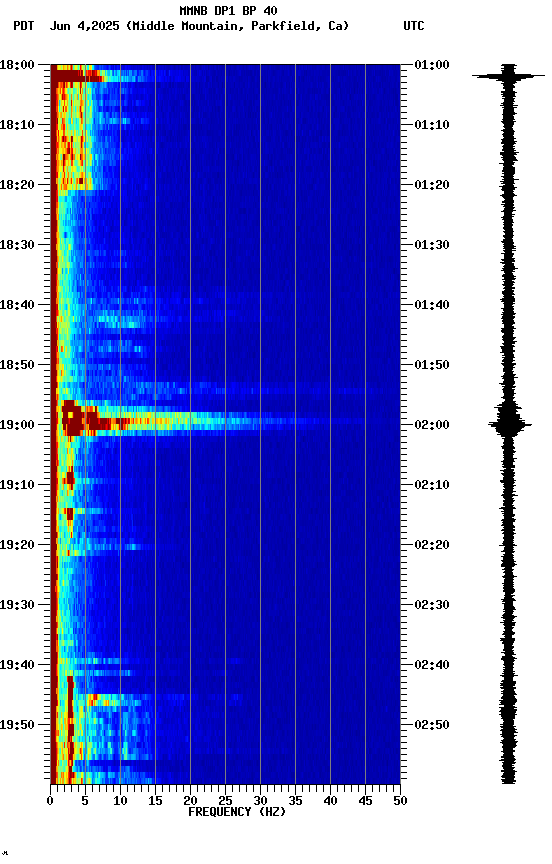Click the 02:40 UTC time label
The width and height of the screenshot is (552, 864).
pyautogui.click(x=432, y=666)
